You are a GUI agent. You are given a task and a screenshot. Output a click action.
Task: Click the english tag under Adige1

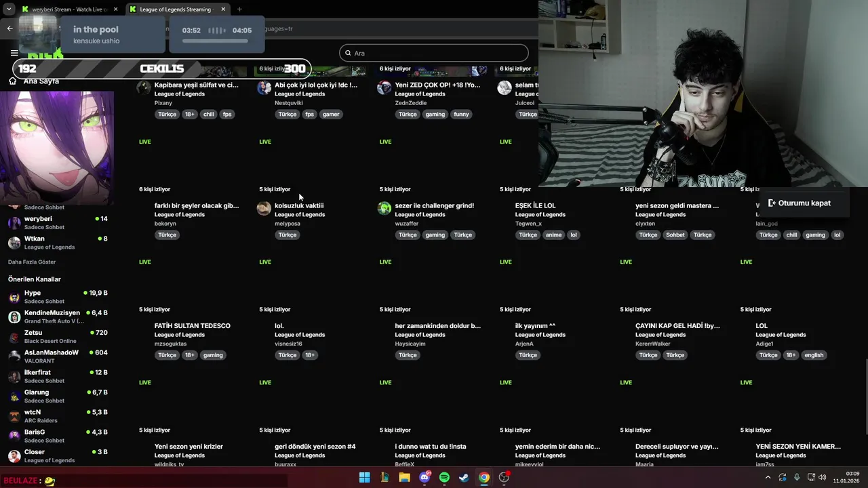point(814,355)
